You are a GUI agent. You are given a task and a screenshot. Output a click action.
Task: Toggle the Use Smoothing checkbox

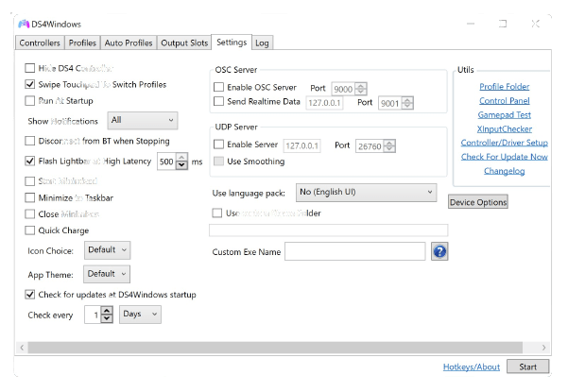219,162
